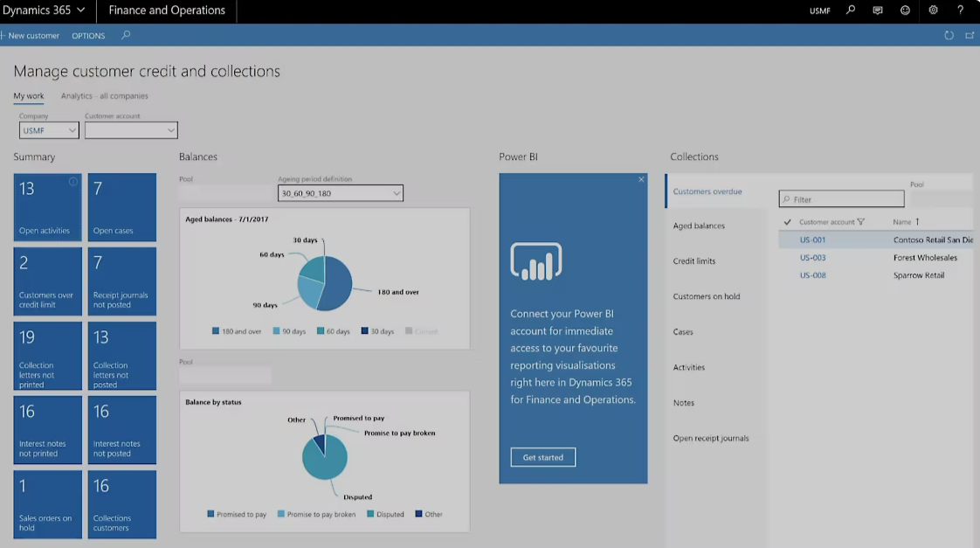
Task: Click the Disputed legend swatch
Action: click(x=370, y=514)
